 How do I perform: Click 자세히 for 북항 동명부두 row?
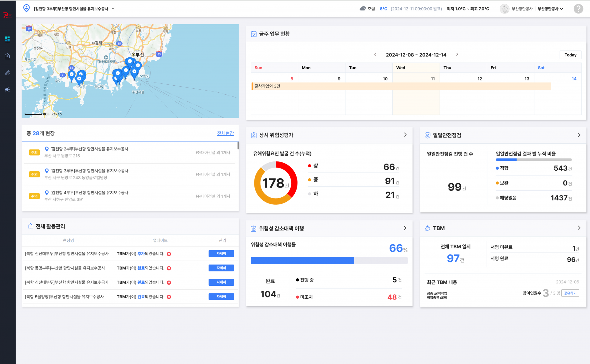coord(221,268)
